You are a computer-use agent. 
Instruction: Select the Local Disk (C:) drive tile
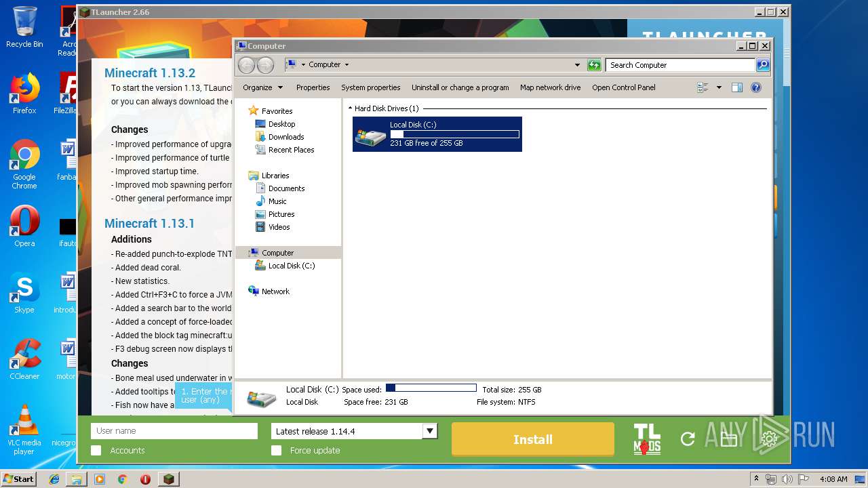point(437,134)
